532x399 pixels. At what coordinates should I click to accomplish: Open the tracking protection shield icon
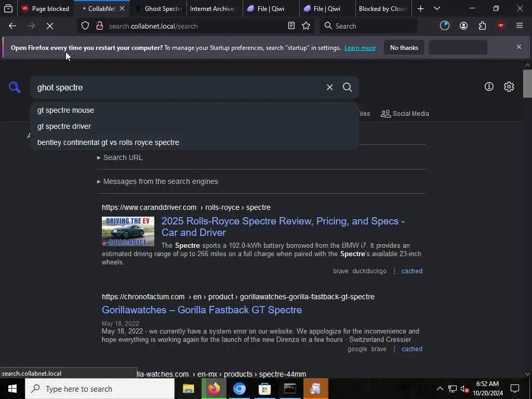click(x=85, y=26)
